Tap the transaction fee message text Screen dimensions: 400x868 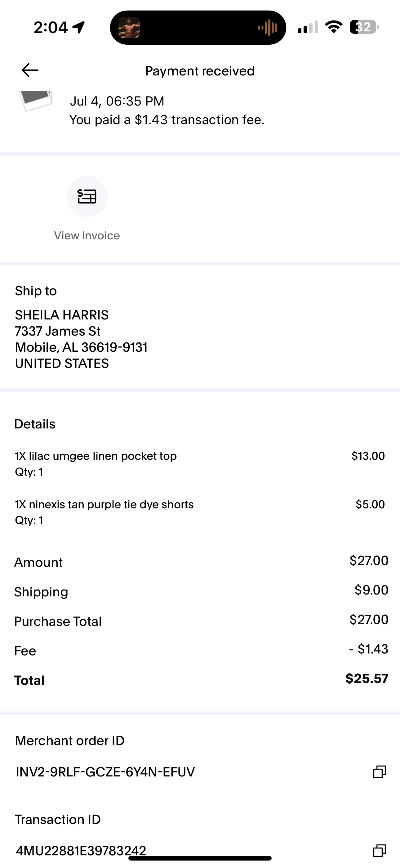pyautogui.click(x=167, y=120)
